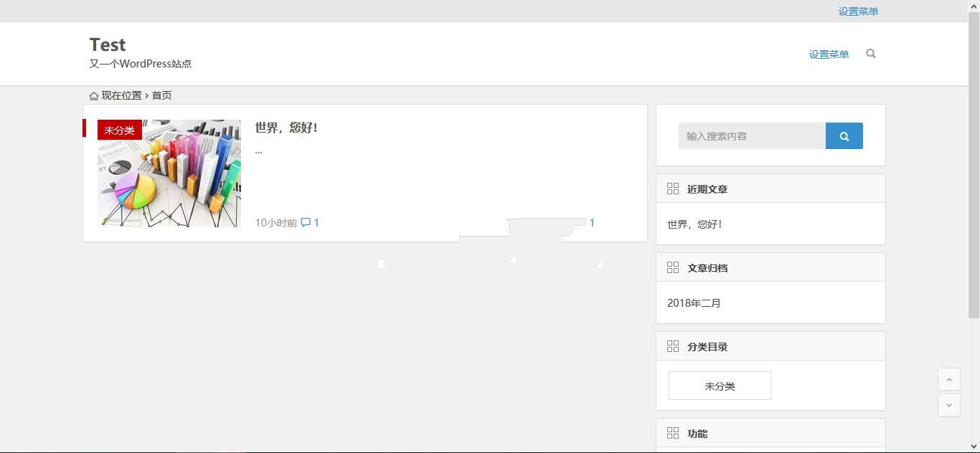Click the scroll-down chevron button
The image size is (980, 453).
tap(948, 405)
